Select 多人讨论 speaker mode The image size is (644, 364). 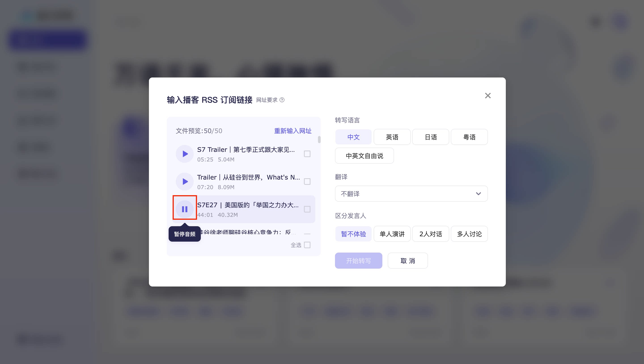coord(469,234)
